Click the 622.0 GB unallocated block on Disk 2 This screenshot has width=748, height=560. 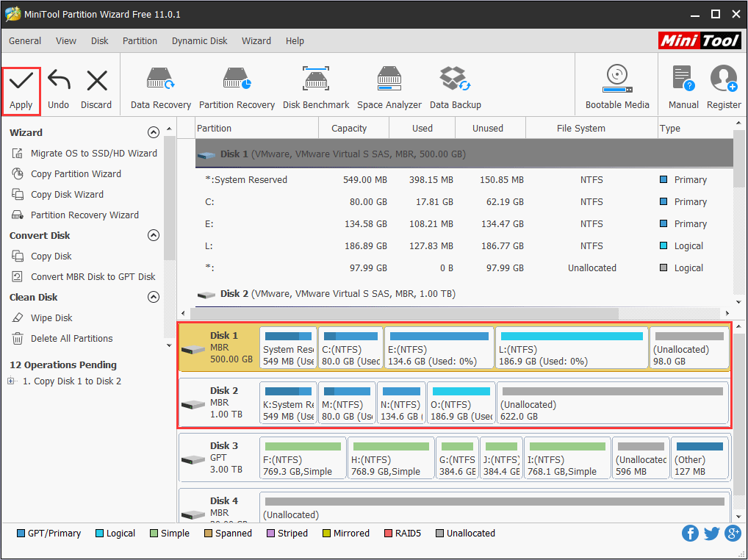tap(613, 403)
